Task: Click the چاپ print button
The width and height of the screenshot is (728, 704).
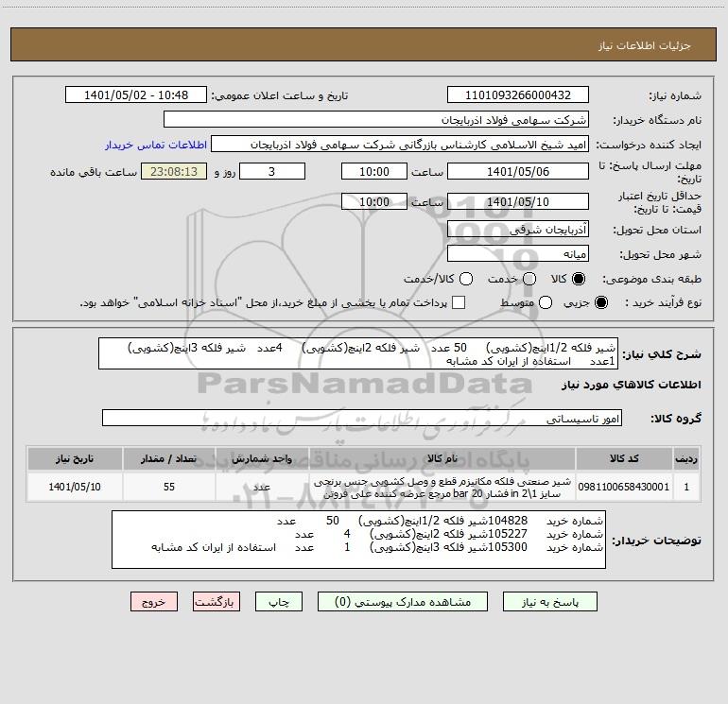Action: 279,602
